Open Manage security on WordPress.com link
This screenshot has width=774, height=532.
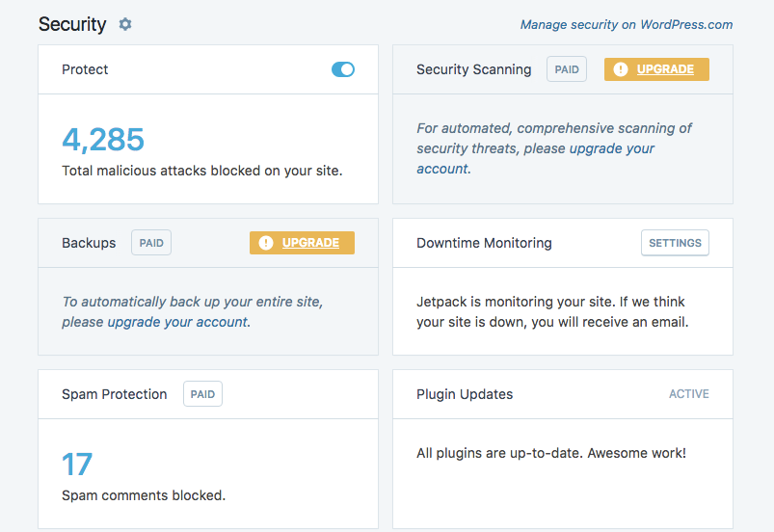(x=627, y=25)
